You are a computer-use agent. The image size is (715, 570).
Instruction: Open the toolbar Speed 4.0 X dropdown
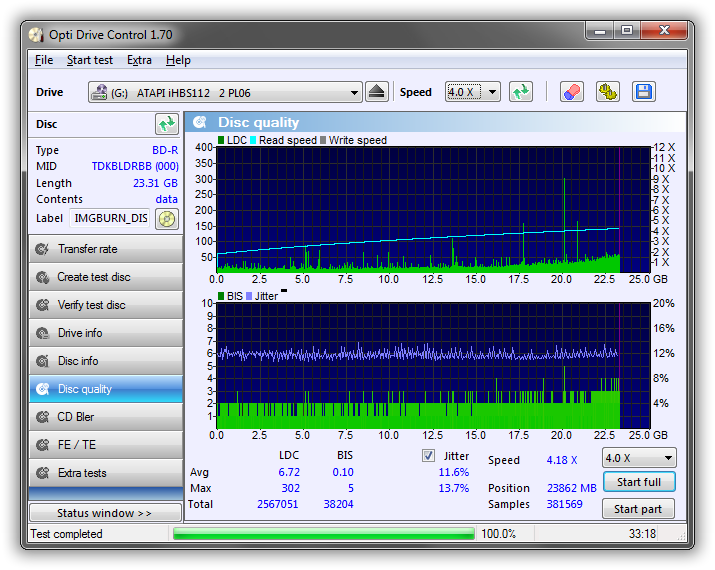(x=473, y=92)
